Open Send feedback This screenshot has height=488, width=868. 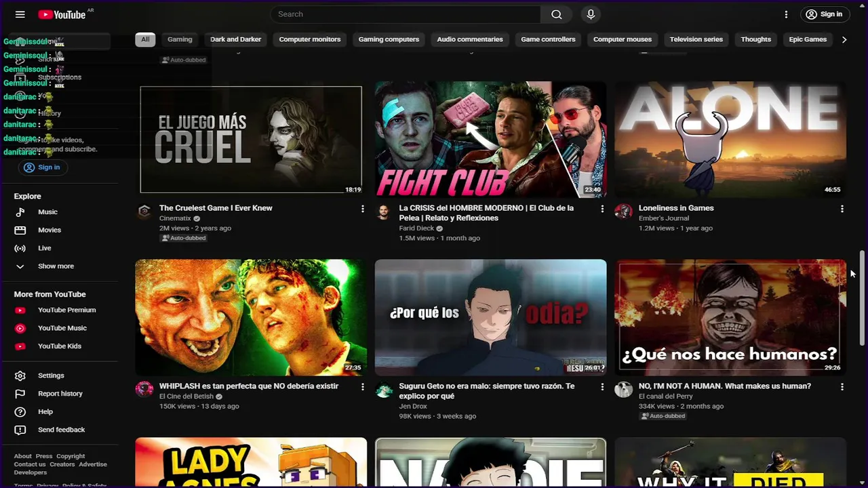[x=61, y=430]
